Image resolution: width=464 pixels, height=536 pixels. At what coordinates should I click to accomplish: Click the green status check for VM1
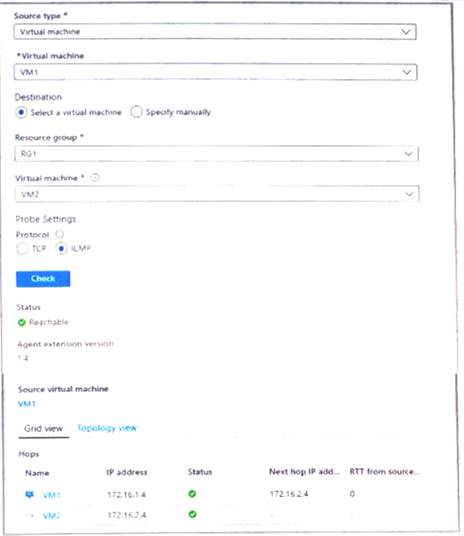192,494
